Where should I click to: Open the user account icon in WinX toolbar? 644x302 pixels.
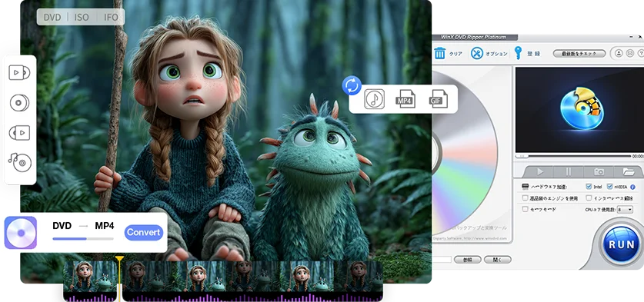point(619,53)
